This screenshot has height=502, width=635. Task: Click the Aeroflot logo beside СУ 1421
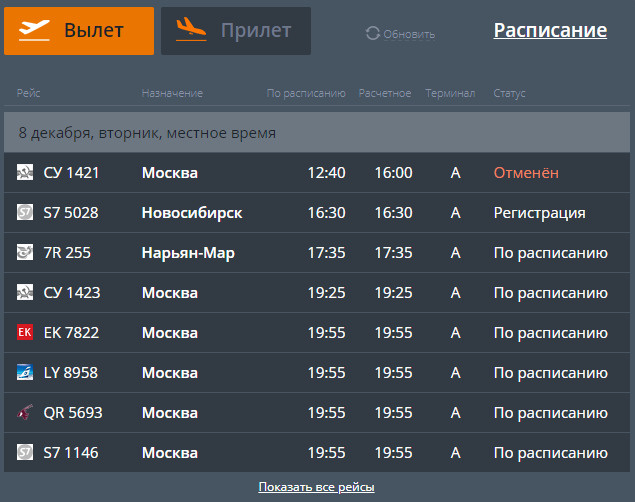[25, 172]
